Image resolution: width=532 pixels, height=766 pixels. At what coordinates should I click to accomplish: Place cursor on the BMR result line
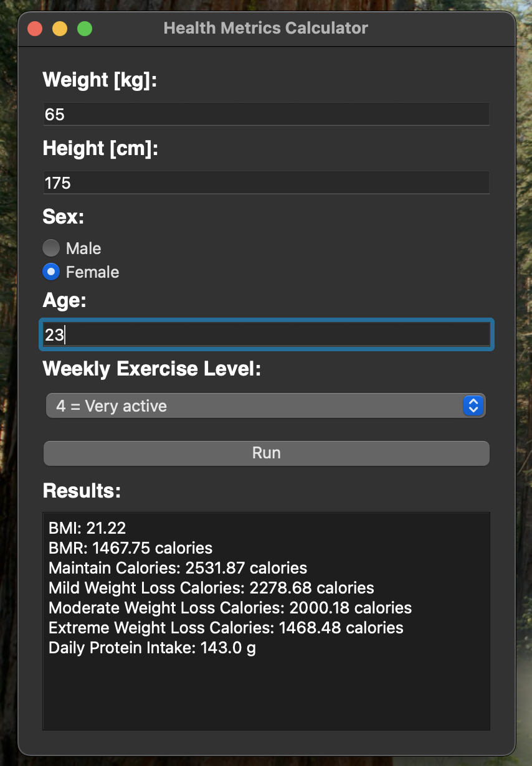(x=131, y=548)
